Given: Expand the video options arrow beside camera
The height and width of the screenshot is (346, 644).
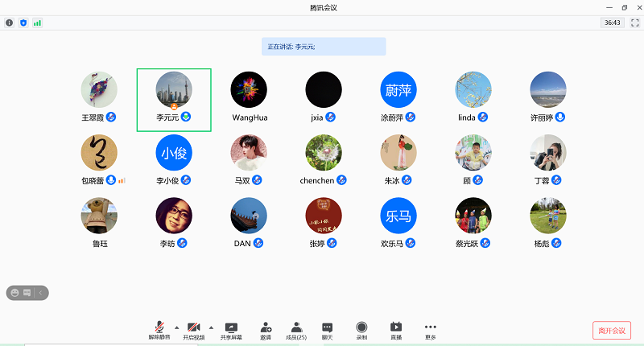Looking at the screenshot, I should 211,327.
